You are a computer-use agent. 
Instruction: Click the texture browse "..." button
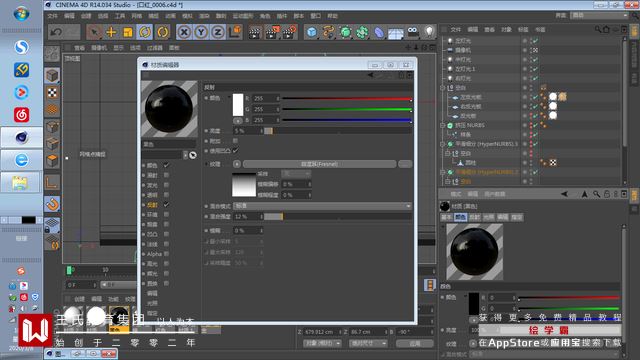(405, 164)
